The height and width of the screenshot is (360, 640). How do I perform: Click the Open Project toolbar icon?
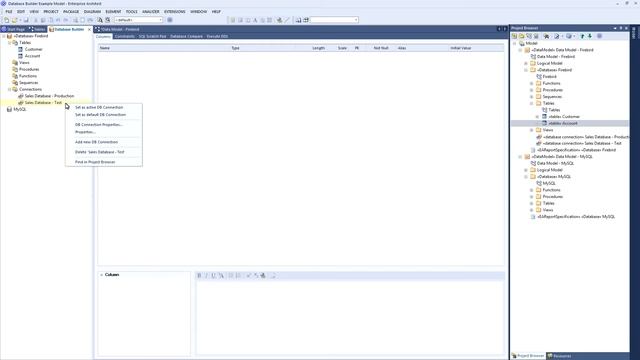(x=15, y=20)
